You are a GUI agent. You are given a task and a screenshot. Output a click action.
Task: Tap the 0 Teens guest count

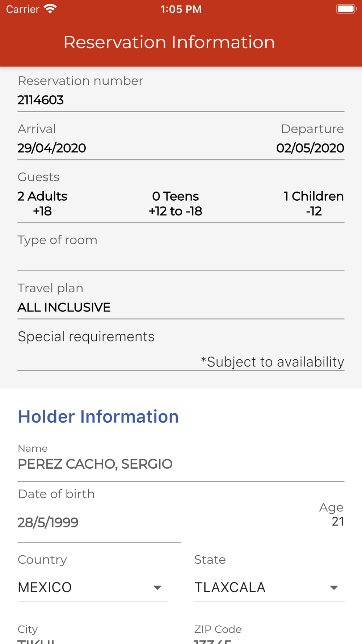coord(176,203)
